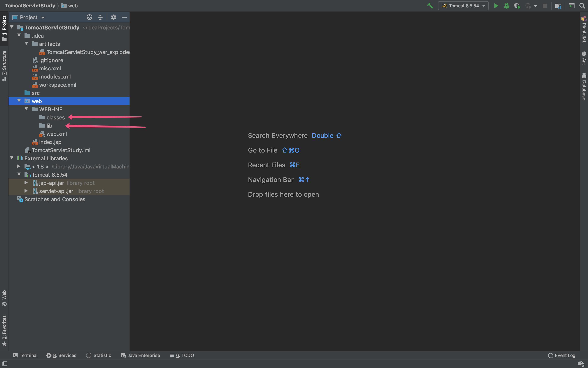Screen dimensions: 588x368
Task: Run with Coverage shield icon
Action: click(517, 6)
